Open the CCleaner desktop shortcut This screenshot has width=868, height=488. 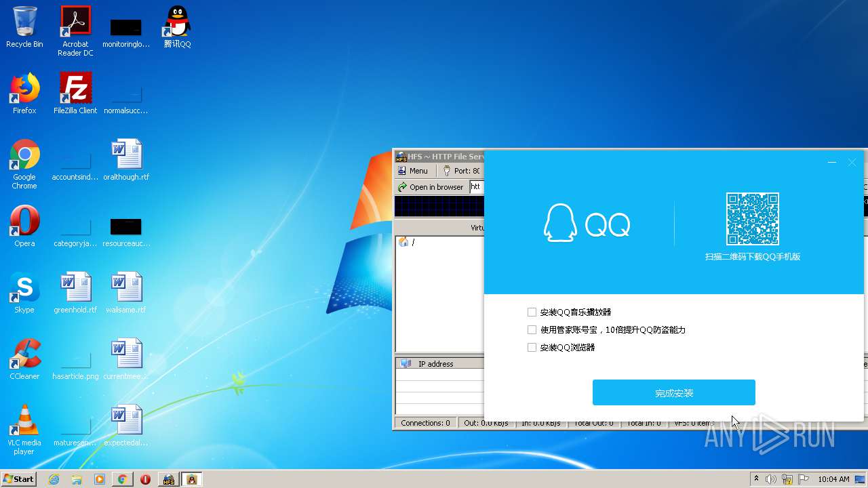pos(24,359)
